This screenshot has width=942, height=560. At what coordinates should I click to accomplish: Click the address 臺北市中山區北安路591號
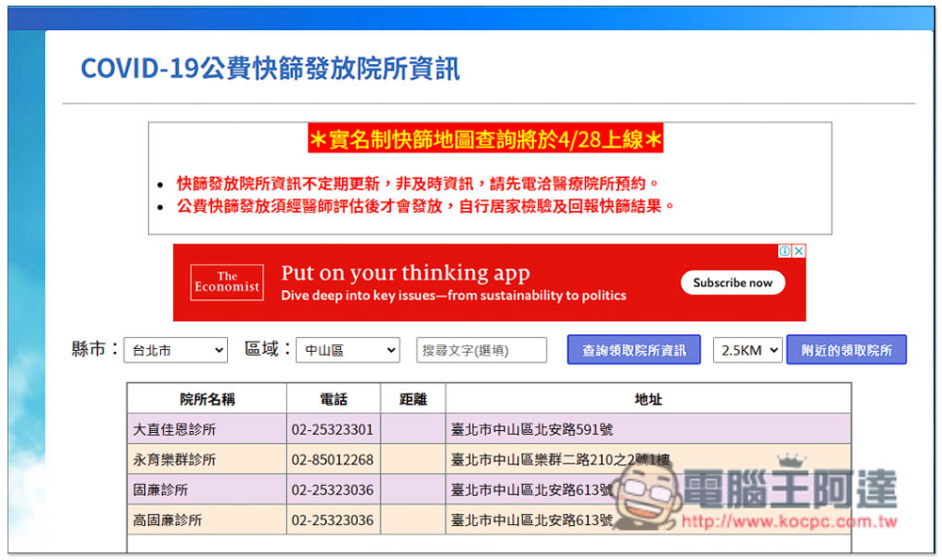coord(532,429)
